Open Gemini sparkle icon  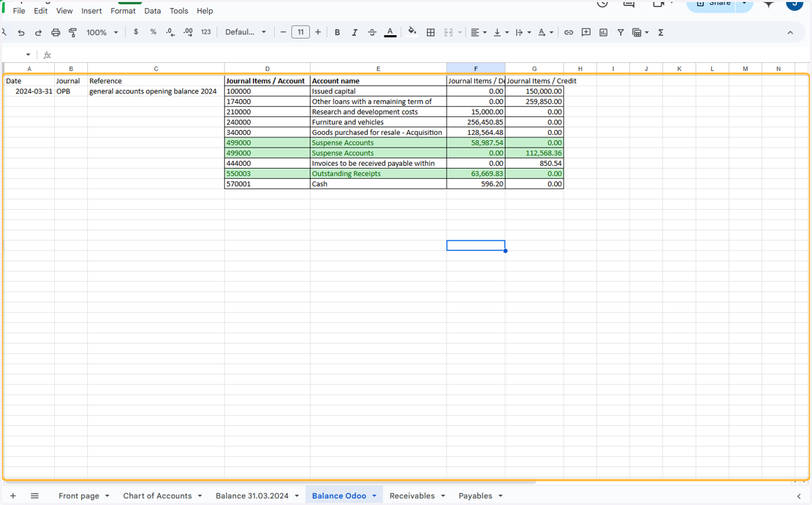click(769, 3)
